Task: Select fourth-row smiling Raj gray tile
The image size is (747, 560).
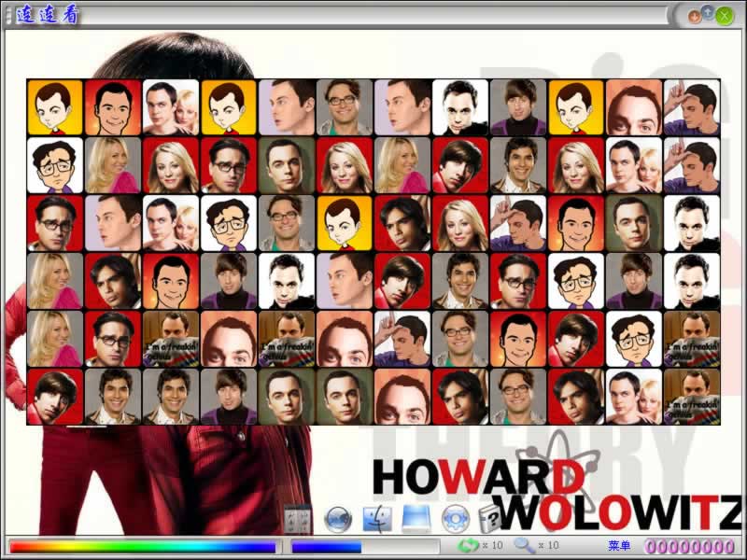Action: [x=460, y=282]
